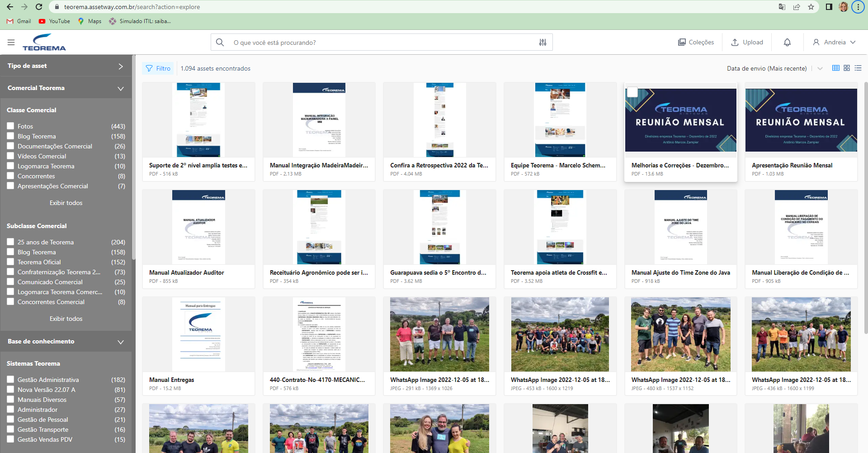The image size is (868, 453).
Task: Check Nova Versão 22.07 A filter
Action: [x=10, y=389]
